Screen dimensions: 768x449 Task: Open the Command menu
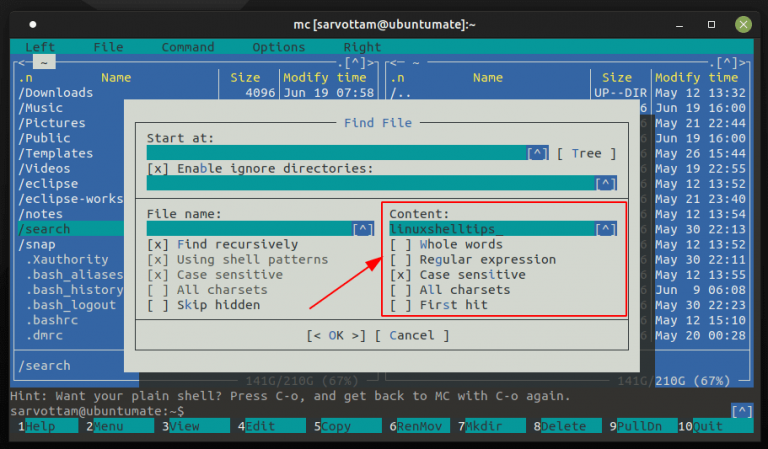[188, 47]
